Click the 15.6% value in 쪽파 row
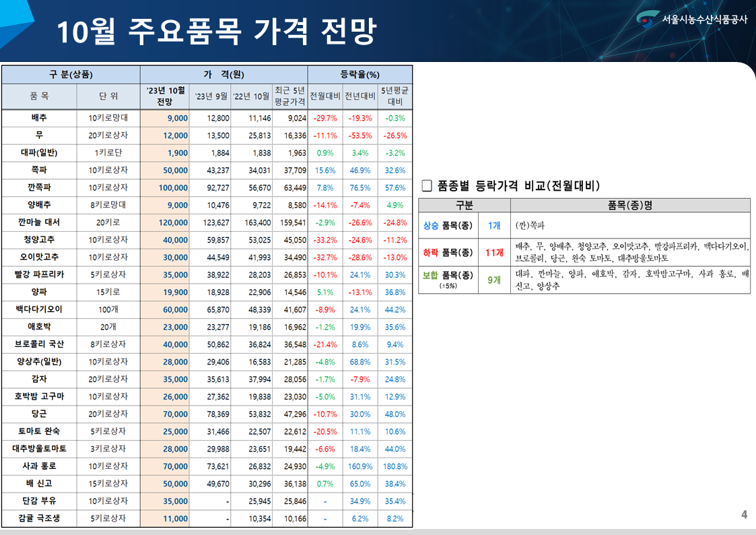The image size is (756, 535). pos(325,170)
